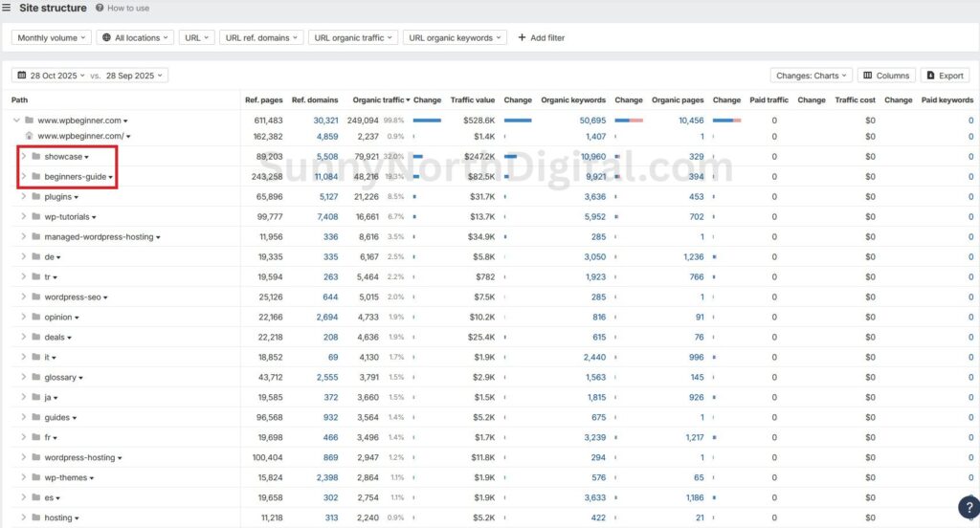Image resolution: width=980 pixels, height=528 pixels.
Task: Click the folder icon of the de row
Action: point(36,256)
